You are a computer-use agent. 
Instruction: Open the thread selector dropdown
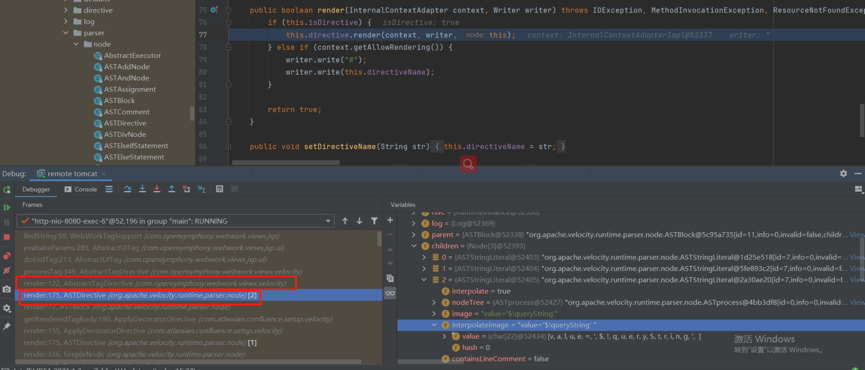coord(176,221)
